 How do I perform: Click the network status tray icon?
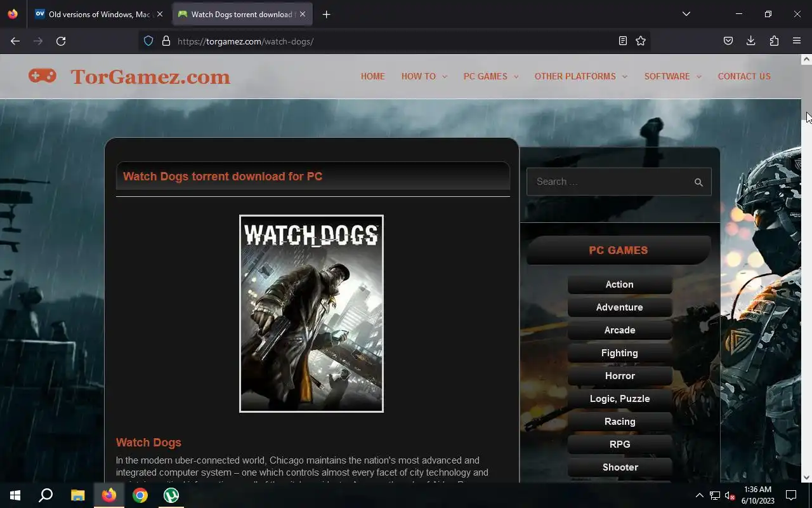(715, 495)
